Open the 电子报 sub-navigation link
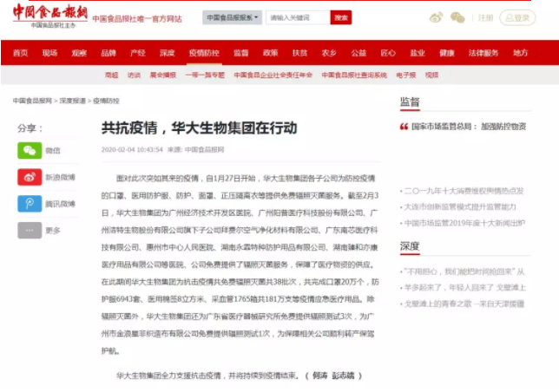The width and height of the screenshot is (559, 392). coord(406,75)
